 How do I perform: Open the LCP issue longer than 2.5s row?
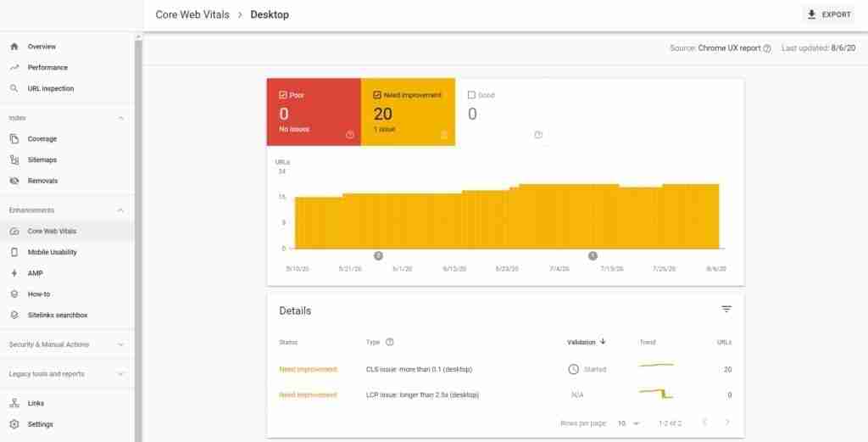(x=505, y=395)
